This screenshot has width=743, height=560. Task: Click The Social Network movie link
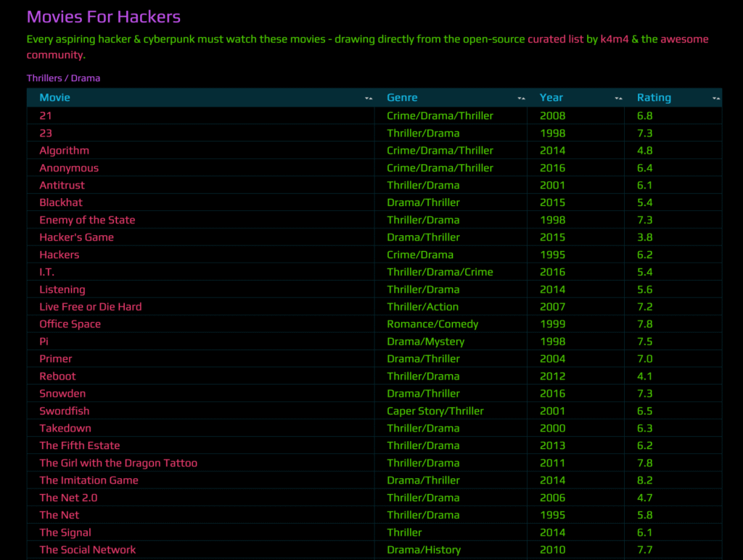88,550
